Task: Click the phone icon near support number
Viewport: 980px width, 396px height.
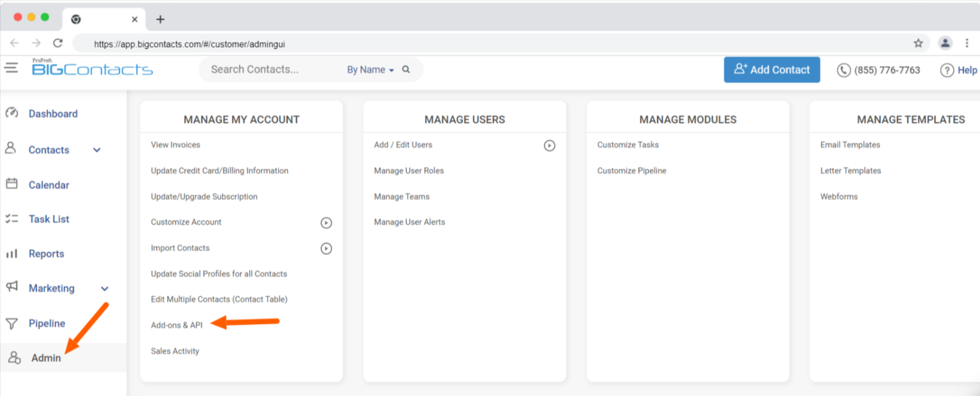Action: (x=843, y=70)
